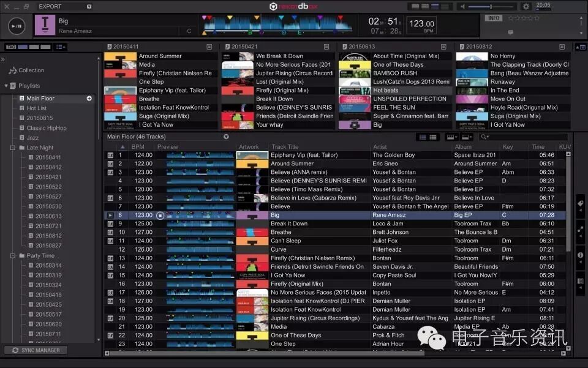Click the preview play marker on track 8
588x368 pixels.
(x=160, y=216)
